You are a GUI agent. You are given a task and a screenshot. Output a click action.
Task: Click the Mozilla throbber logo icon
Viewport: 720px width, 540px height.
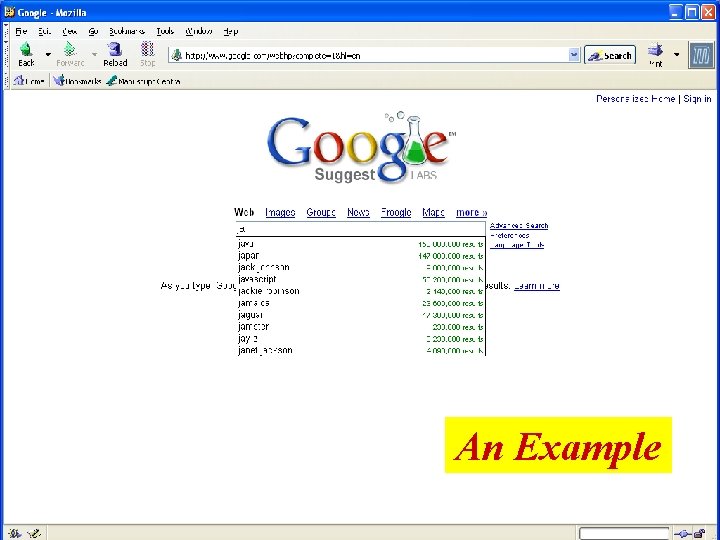[701, 55]
